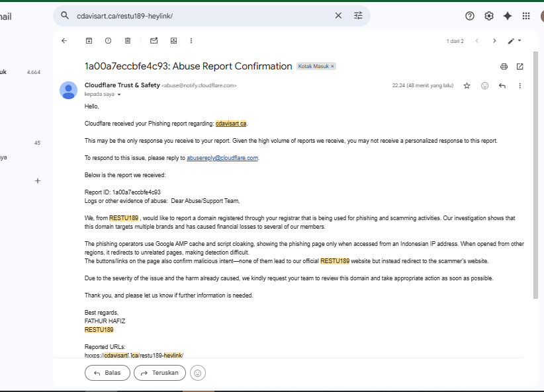Expand recipient details next to 'kepada saya'
Image resolution: width=544 pixels, height=392 pixels.
119,95
